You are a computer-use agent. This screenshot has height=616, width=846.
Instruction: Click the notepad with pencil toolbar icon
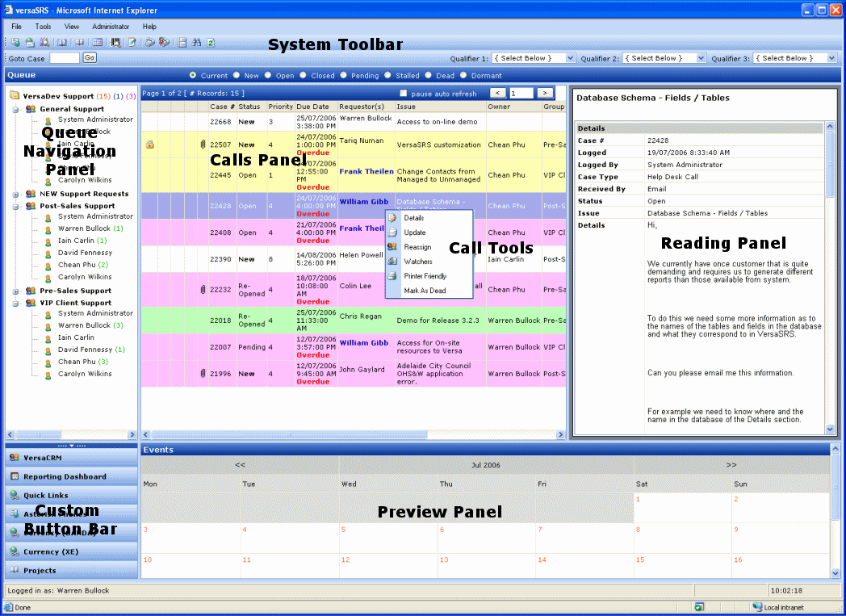[x=132, y=42]
